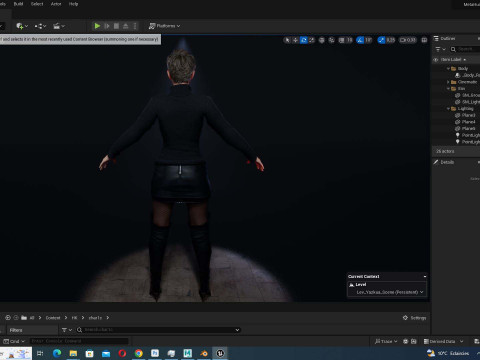Choose the Scale viewport tool
This screenshot has height=360, width=480.
pyautogui.click(x=312, y=40)
